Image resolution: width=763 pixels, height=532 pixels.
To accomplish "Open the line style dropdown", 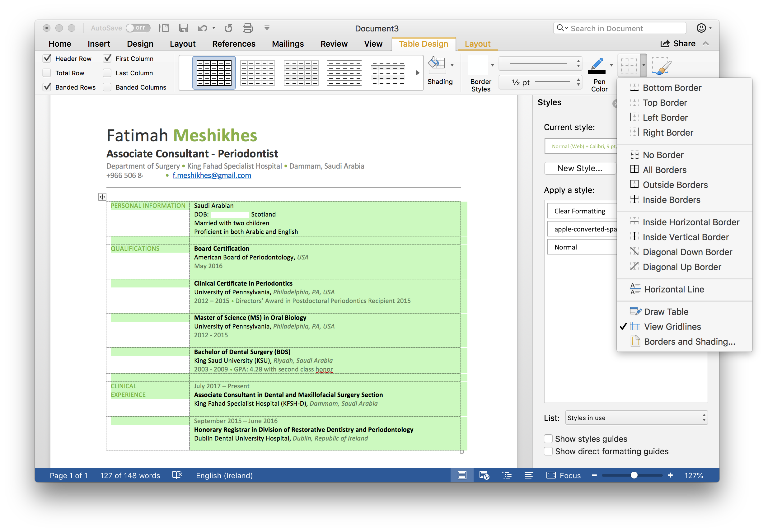I will (541, 63).
